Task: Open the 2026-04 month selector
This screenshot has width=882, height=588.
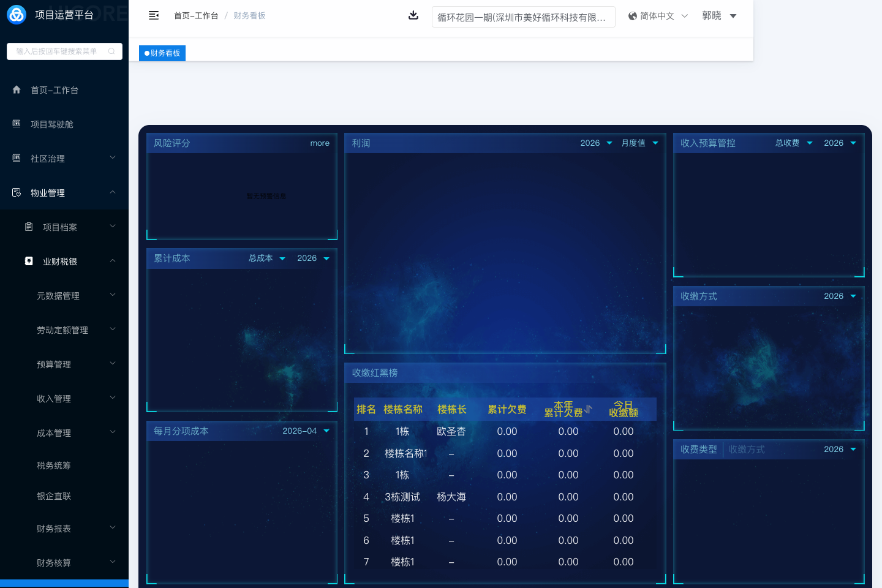Action: pos(306,431)
